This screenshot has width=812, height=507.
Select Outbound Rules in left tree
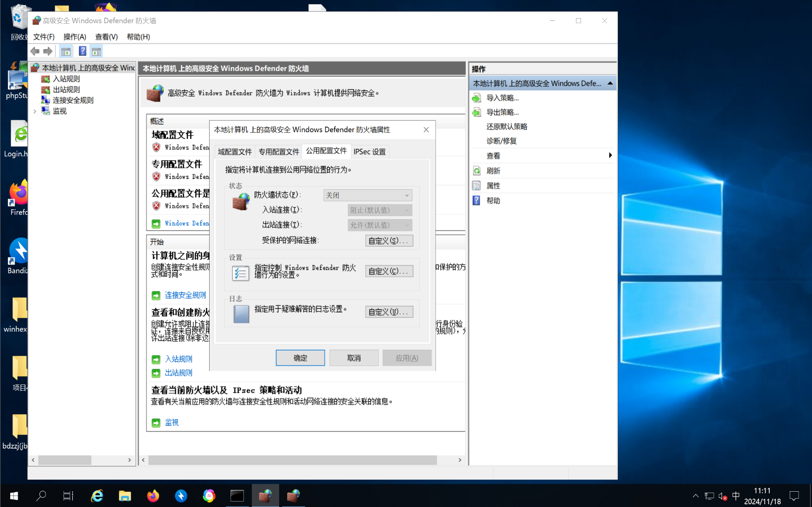[x=66, y=90]
